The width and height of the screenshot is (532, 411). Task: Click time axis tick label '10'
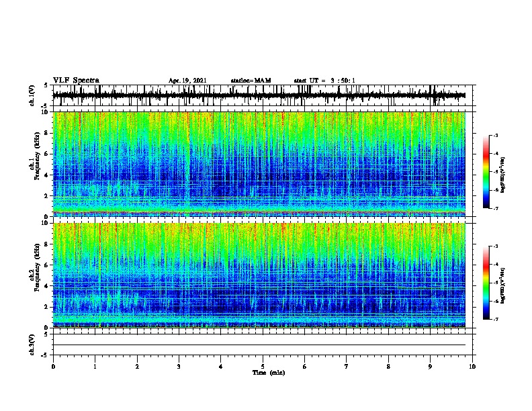coord(472,367)
